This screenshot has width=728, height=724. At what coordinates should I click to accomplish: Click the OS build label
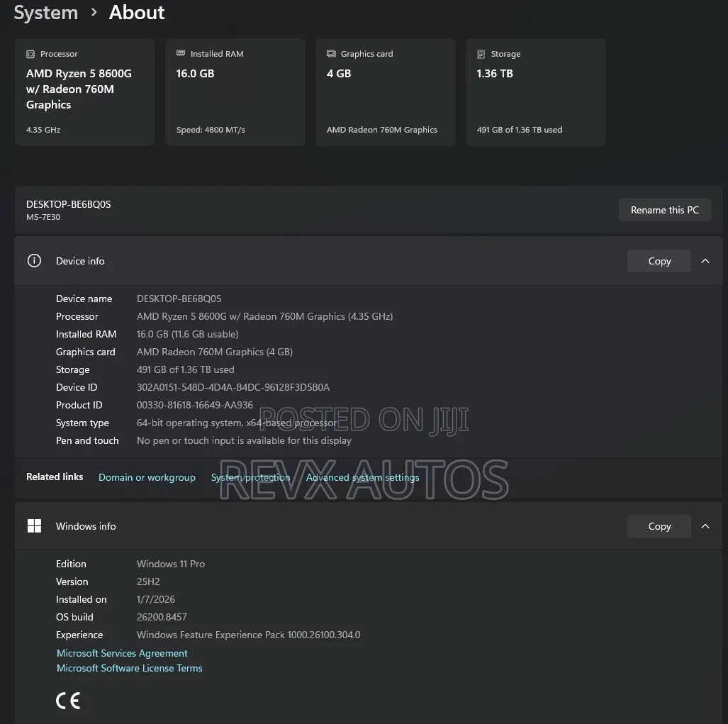click(74, 617)
